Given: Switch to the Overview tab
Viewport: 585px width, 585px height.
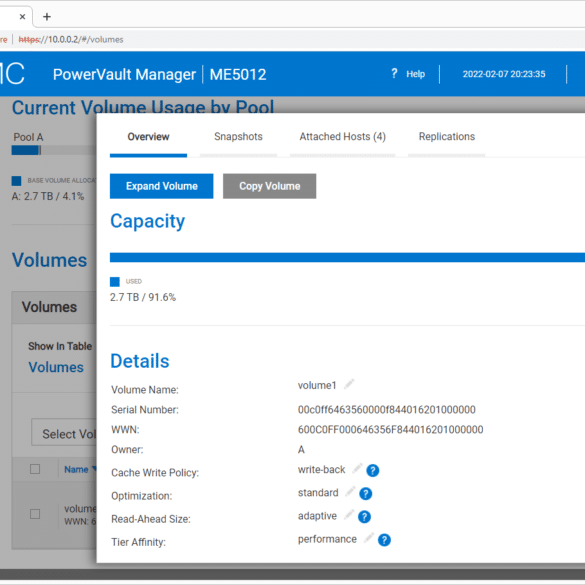Looking at the screenshot, I should [x=148, y=137].
